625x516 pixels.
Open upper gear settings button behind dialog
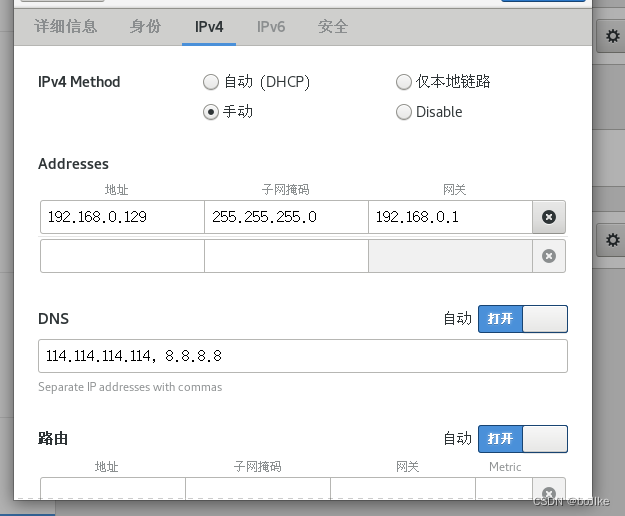tap(611, 38)
